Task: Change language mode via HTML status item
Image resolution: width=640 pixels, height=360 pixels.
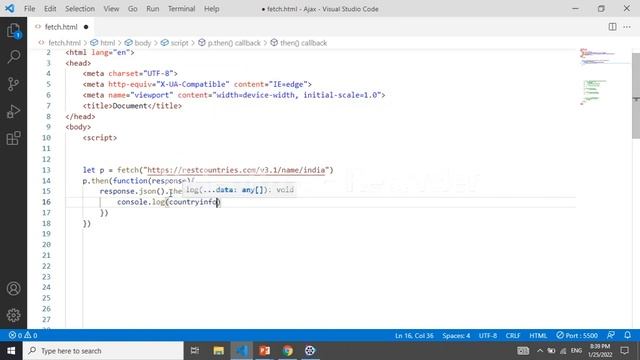Action: 538,336
